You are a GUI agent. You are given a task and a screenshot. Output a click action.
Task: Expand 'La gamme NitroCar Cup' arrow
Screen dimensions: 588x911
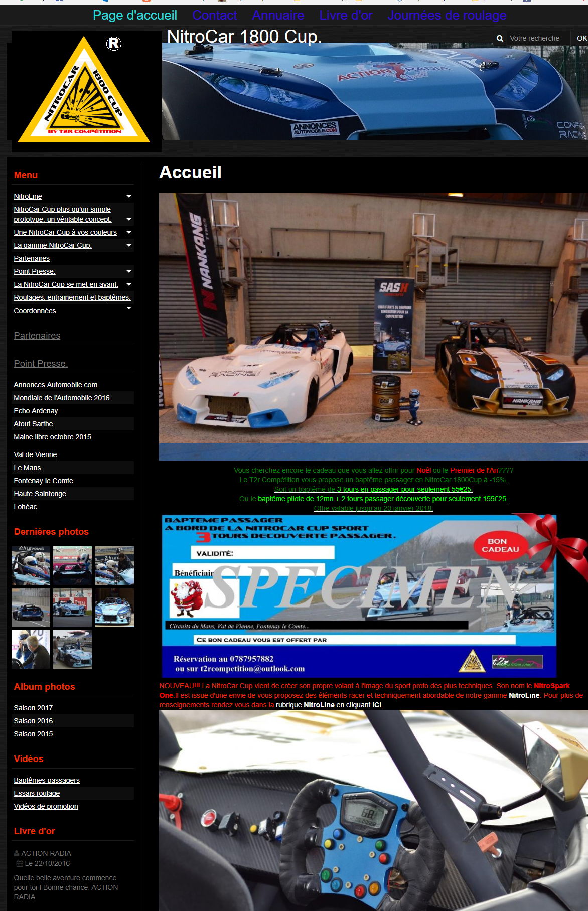129,245
